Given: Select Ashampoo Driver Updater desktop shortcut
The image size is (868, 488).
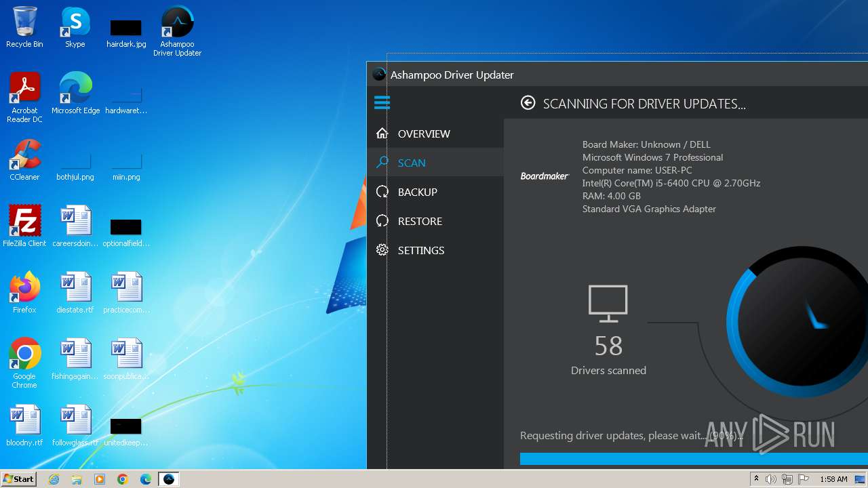Looking at the screenshot, I should (177, 31).
